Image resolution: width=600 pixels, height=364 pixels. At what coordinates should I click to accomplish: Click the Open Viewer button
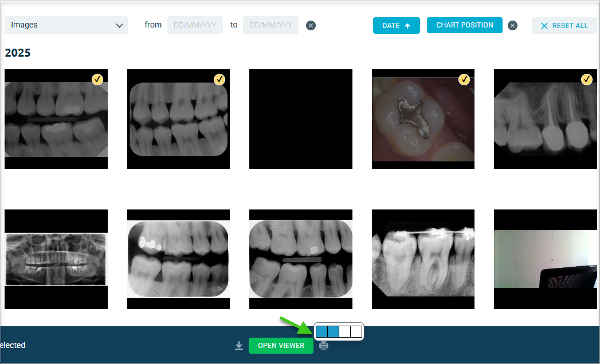(x=281, y=346)
